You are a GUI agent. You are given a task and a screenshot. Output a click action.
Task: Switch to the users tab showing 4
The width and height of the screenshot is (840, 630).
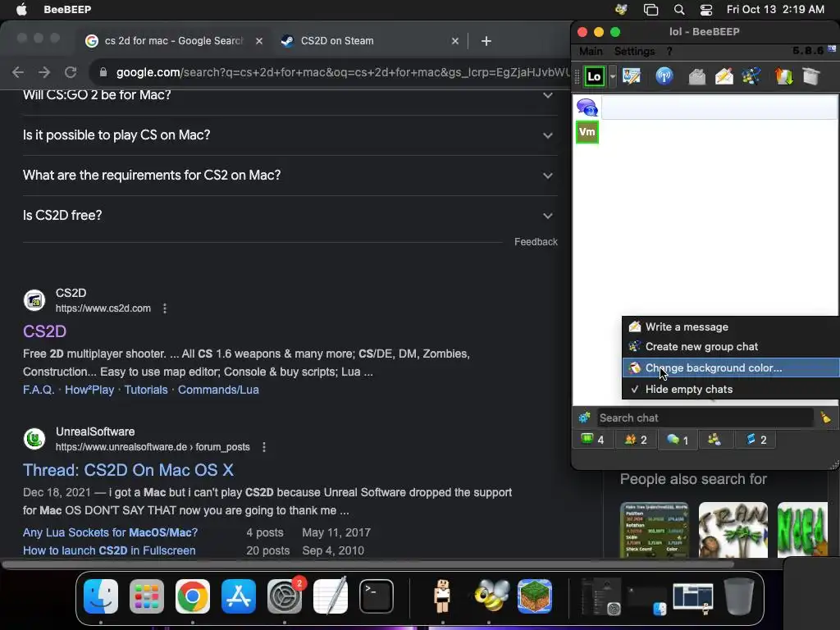click(x=593, y=440)
